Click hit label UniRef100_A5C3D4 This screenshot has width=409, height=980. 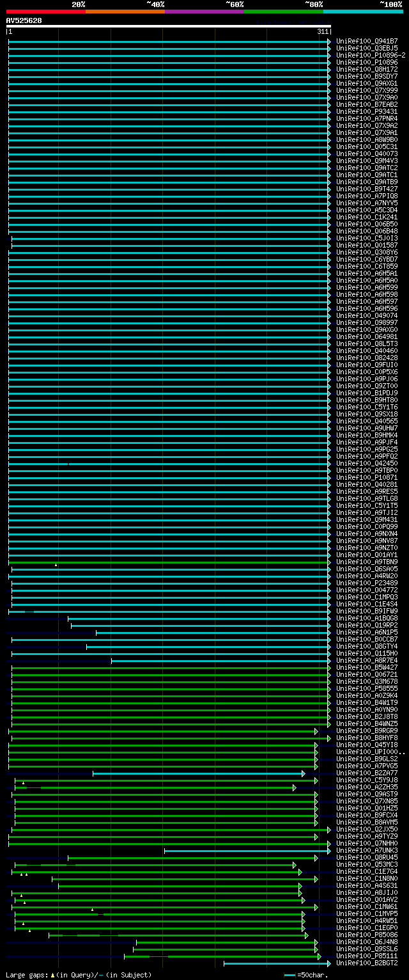tap(367, 210)
